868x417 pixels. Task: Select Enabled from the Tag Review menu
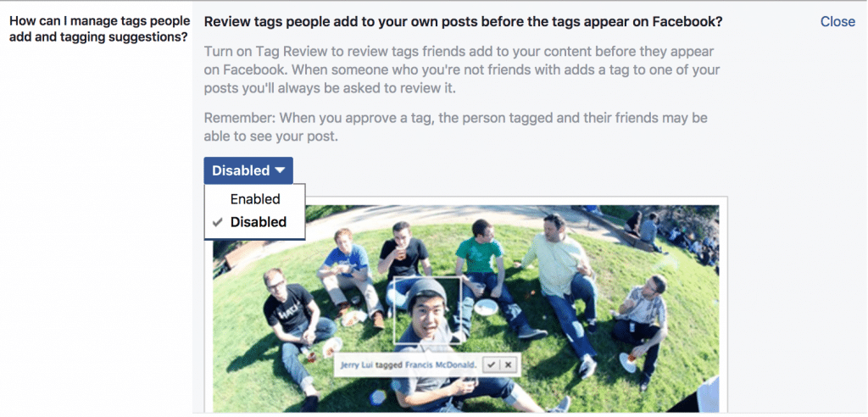click(x=254, y=199)
